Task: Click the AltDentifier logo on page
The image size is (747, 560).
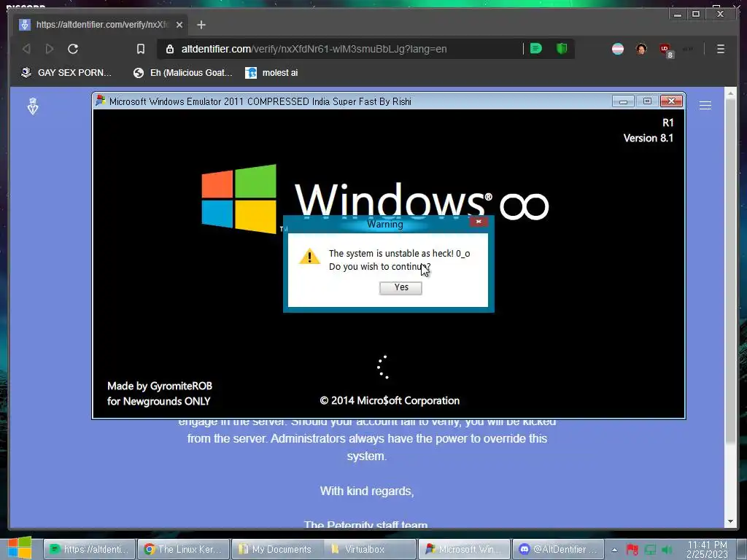Action: pos(32,106)
